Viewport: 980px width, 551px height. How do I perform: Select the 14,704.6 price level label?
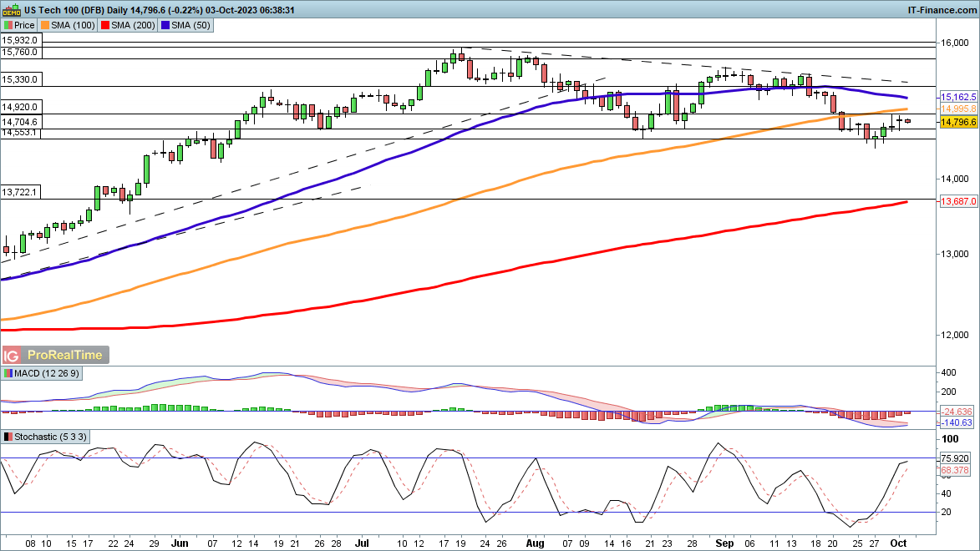[19, 122]
